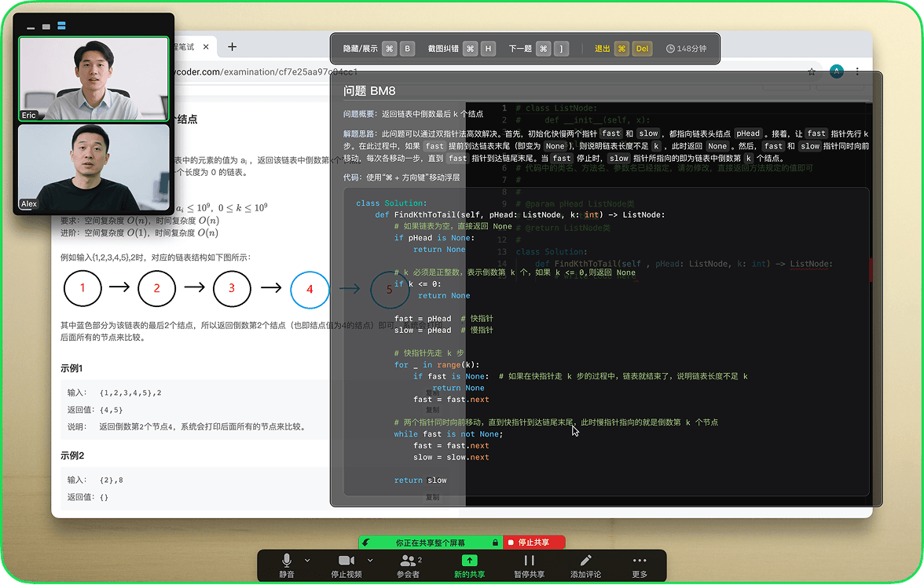Start 新的共享 new share
The height and width of the screenshot is (585, 924).
pos(469,565)
